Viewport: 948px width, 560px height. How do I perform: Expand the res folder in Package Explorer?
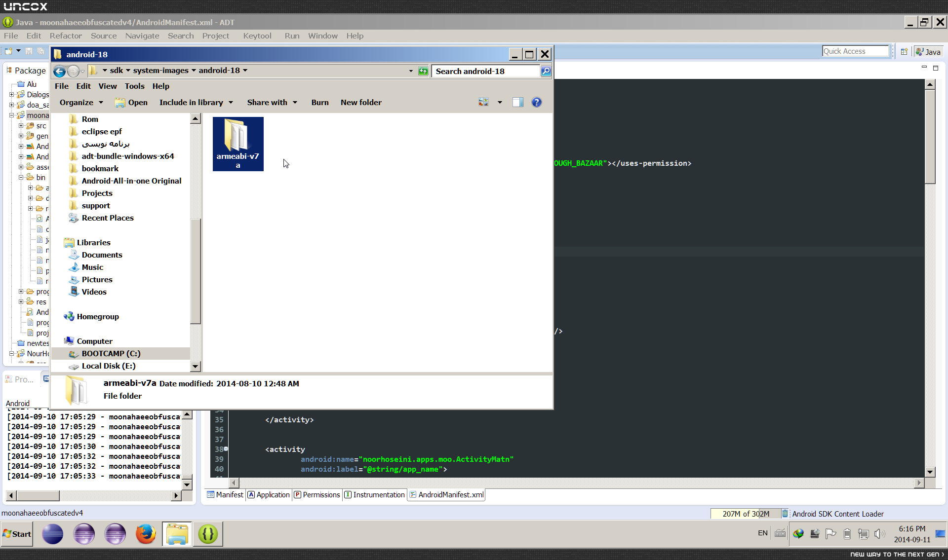click(x=21, y=302)
